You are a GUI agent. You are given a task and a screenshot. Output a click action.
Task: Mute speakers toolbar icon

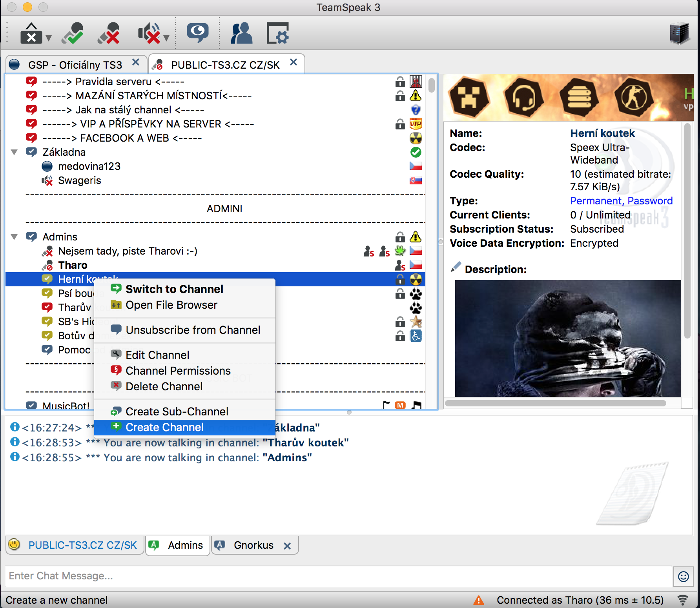149,33
